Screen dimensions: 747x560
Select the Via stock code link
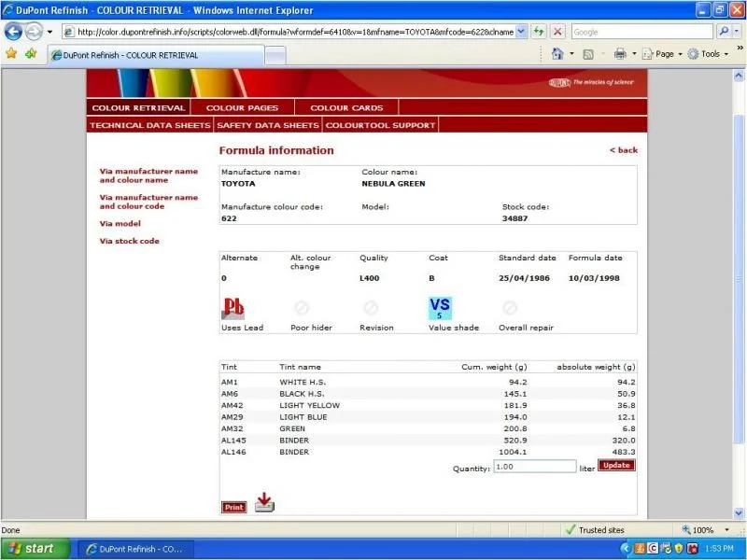pos(130,241)
